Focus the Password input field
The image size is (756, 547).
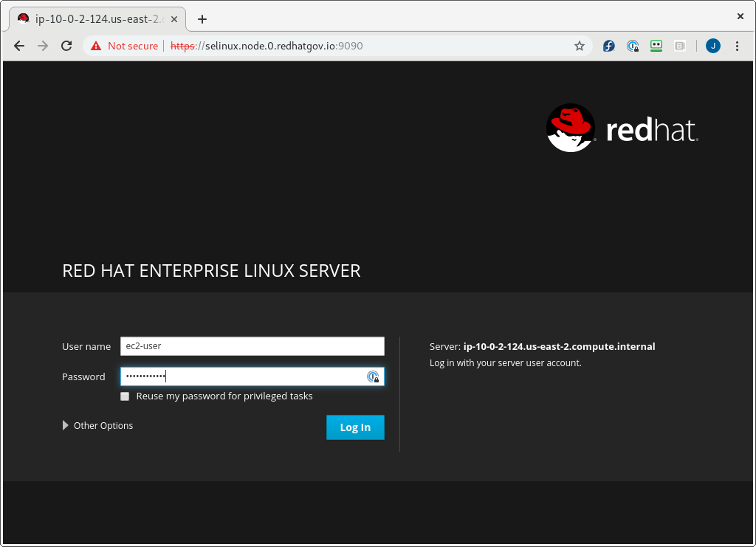pos(252,376)
